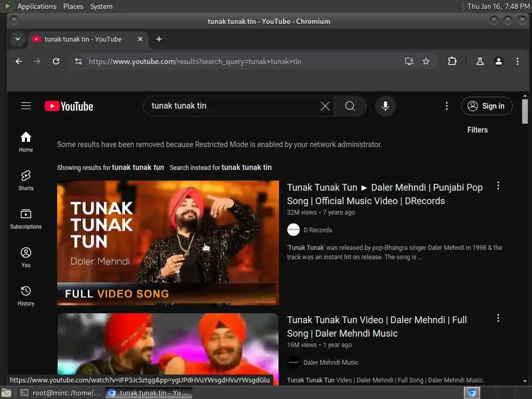Click the 'Tunak Tunak' was released description snippet

[x=395, y=252]
